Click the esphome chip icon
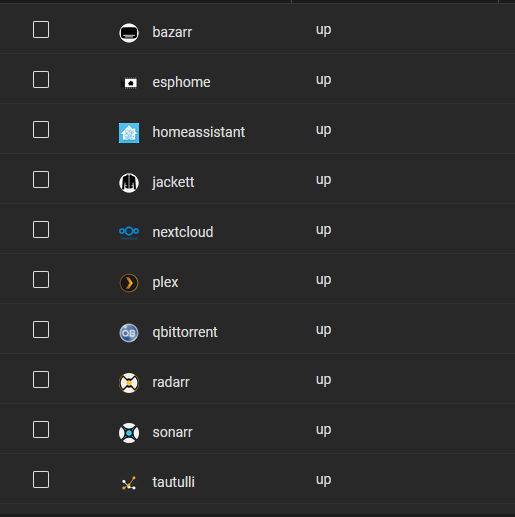Screen dimensions: 515x517 129,83
